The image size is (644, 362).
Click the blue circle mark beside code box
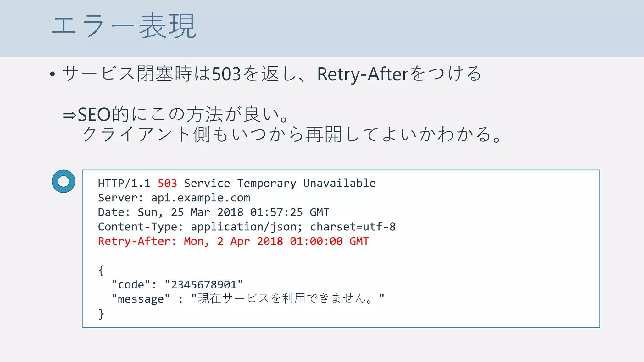pyautogui.click(x=64, y=181)
